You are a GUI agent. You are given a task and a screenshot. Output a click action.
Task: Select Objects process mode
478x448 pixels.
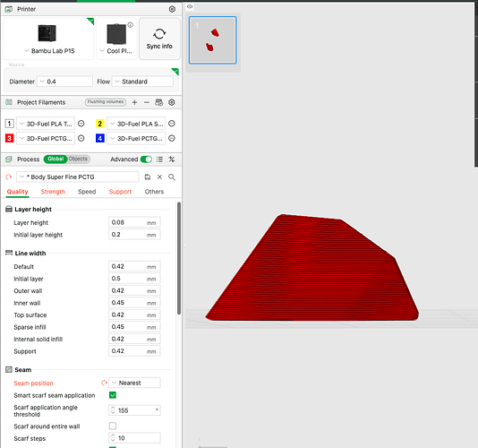pyautogui.click(x=78, y=159)
